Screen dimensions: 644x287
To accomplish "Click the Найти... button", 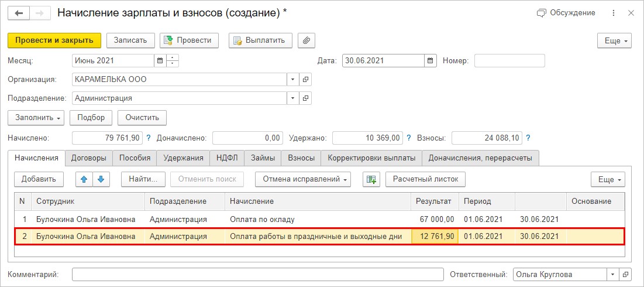I will tap(143, 179).
